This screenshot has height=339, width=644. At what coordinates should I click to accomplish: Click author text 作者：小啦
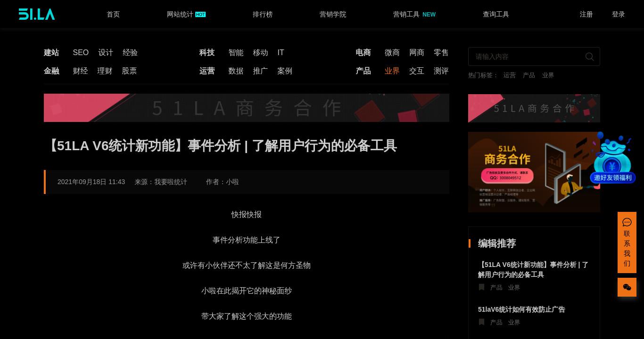click(223, 182)
